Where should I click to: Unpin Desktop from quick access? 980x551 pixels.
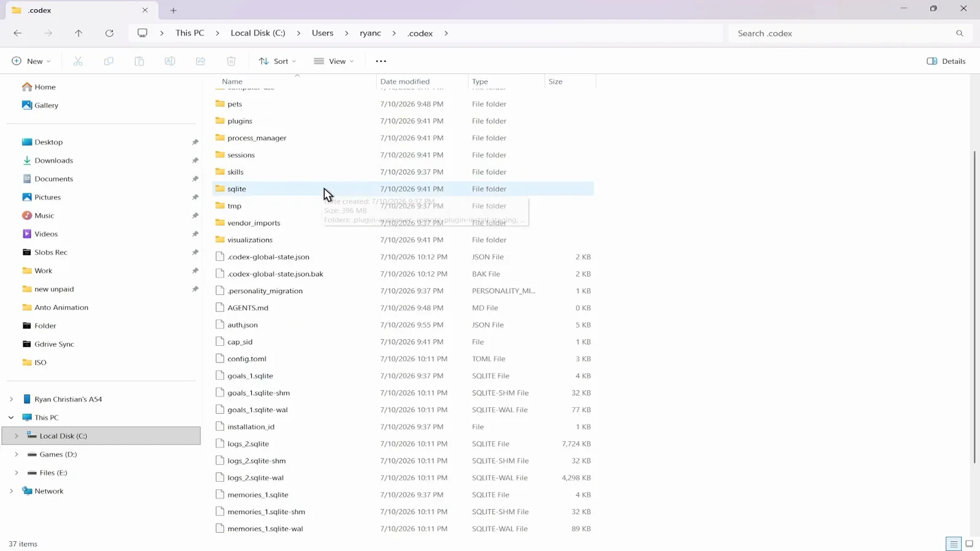tap(195, 142)
